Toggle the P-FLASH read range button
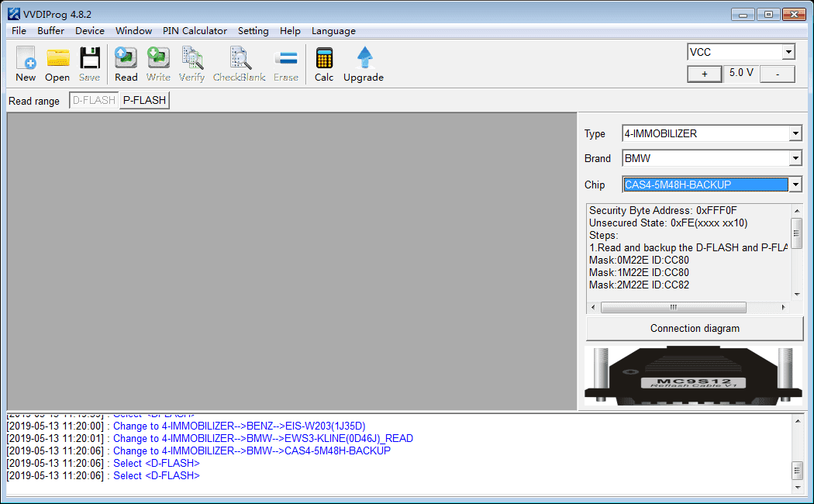 [144, 100]
